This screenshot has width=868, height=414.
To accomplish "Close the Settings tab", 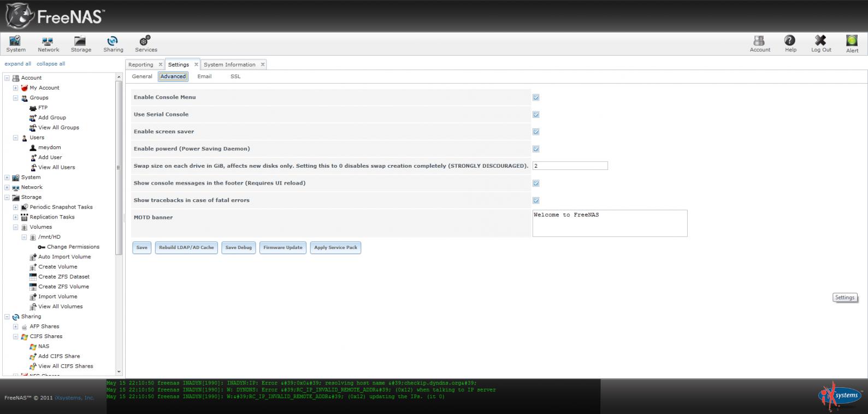I will point(196,64).
